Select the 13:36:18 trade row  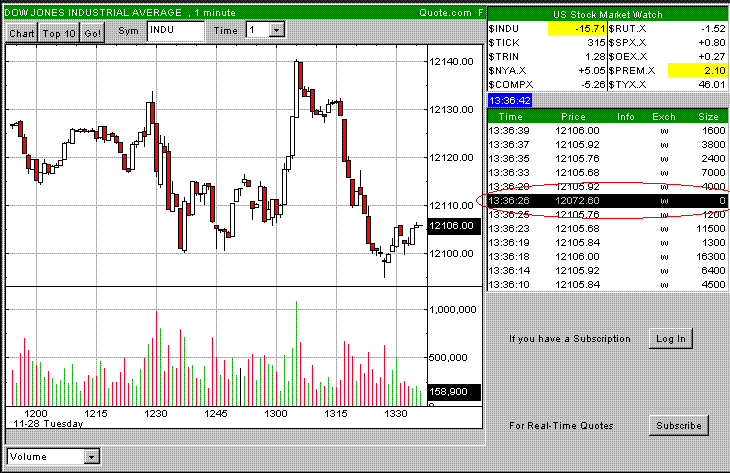tap(607, 257)
